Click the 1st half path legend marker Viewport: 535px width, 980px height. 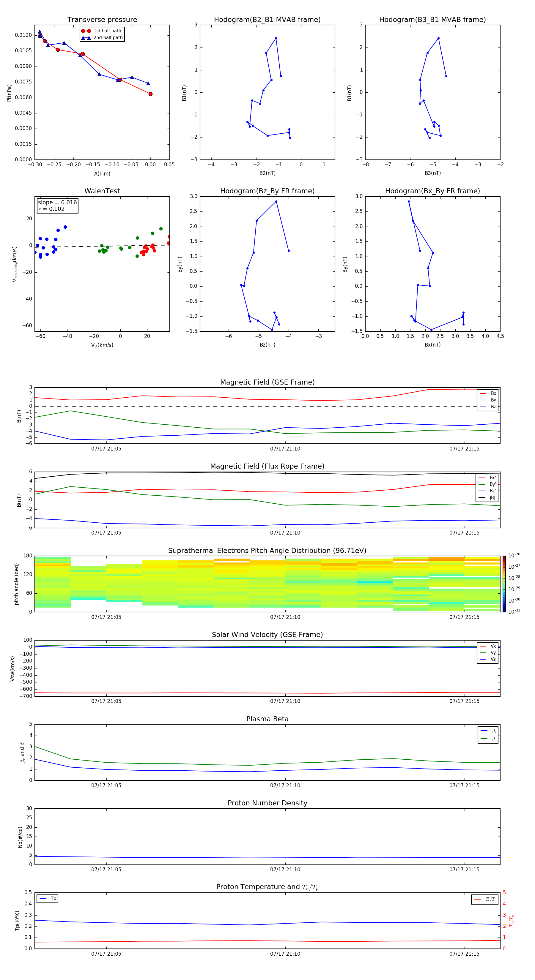[86, 31]
